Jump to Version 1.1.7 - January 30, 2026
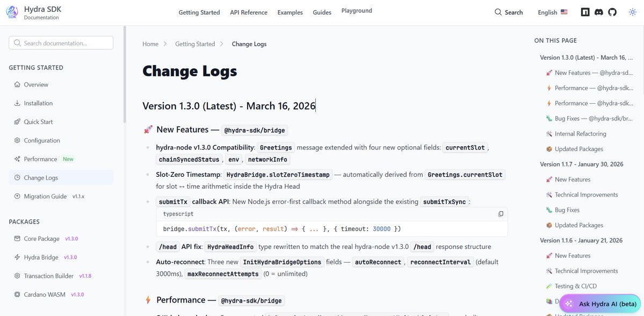 (582, 164)
